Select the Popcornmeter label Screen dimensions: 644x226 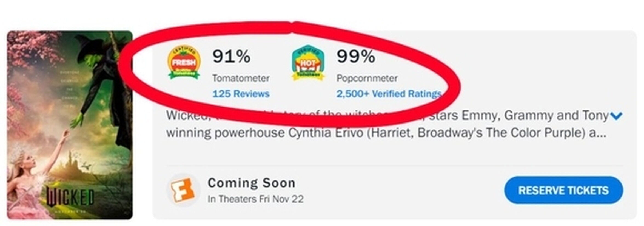[367, 78]
